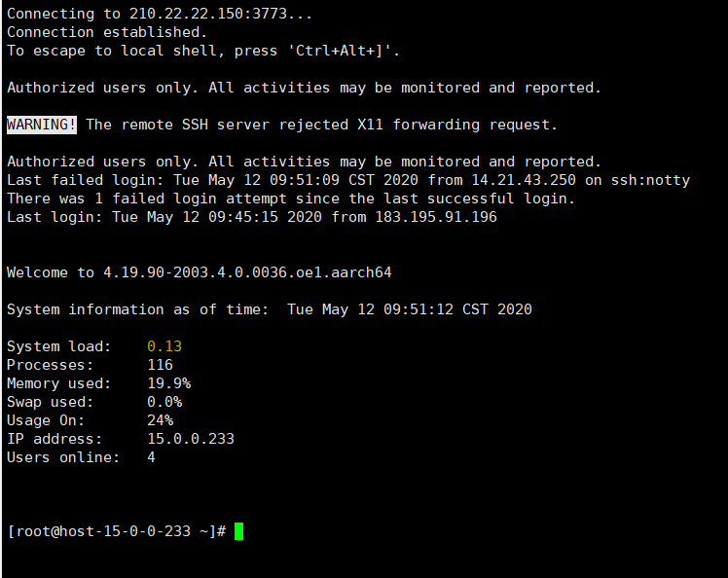Click the connecting address 210.22.22.150:3773

203,14
